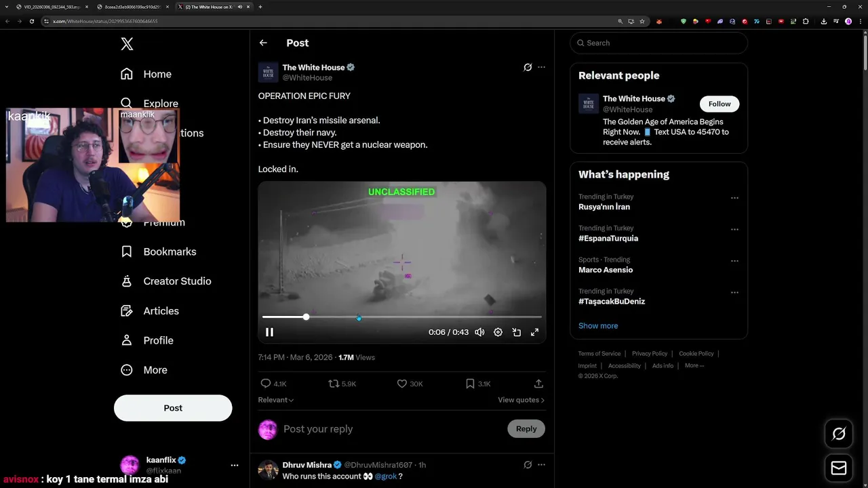868x488 pixels.
Task: Open Articles from the sidebar
Action: point(149,311)
